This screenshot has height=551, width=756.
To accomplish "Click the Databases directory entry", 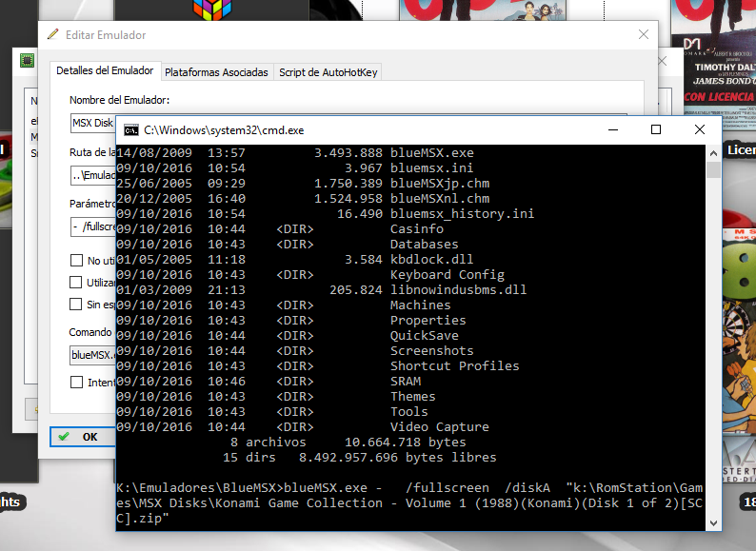I will (425, 244).
